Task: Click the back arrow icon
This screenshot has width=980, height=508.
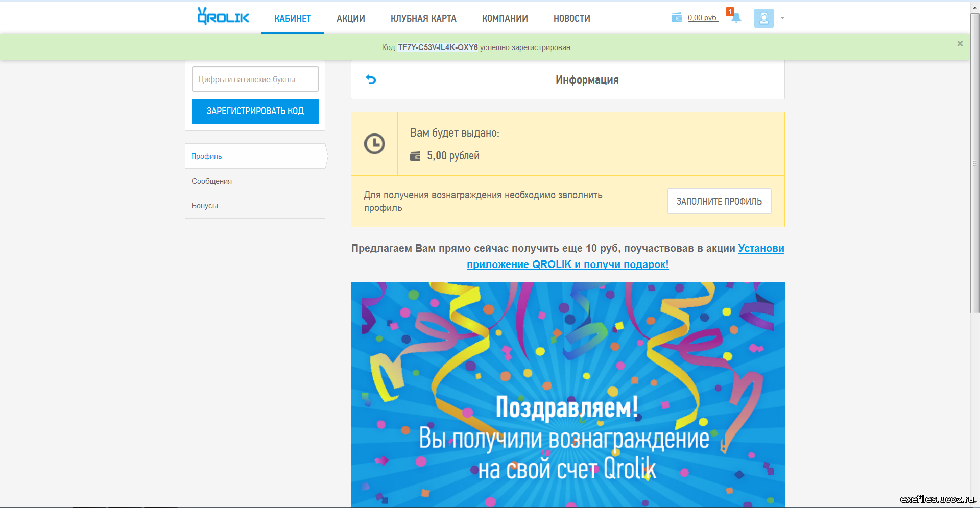Action: [x=371, y=80]
